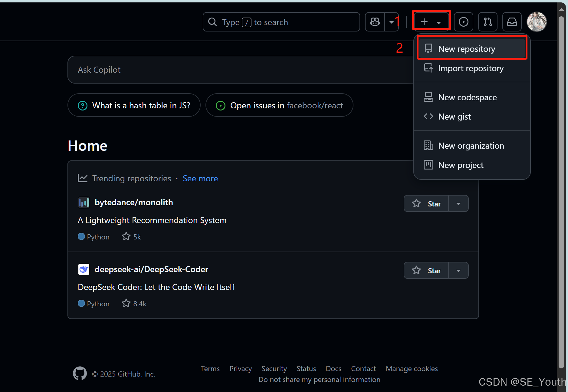Star the deepseek-ai/DeepSeek-Coder repository
The height and width of the screenshot is (392, 568).
(x=426, y=271)
